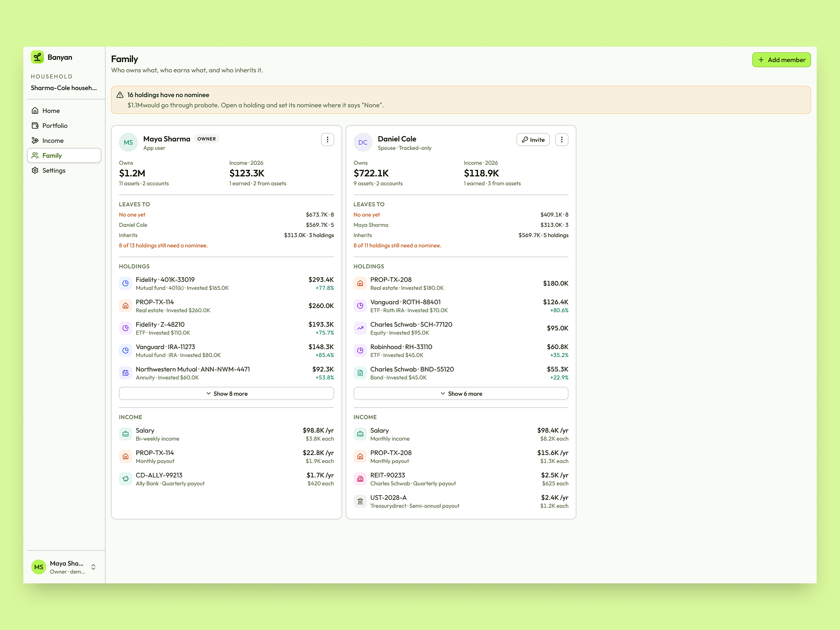Click the Invite button for Daniel Cole
840x630 pixels.
533,140
